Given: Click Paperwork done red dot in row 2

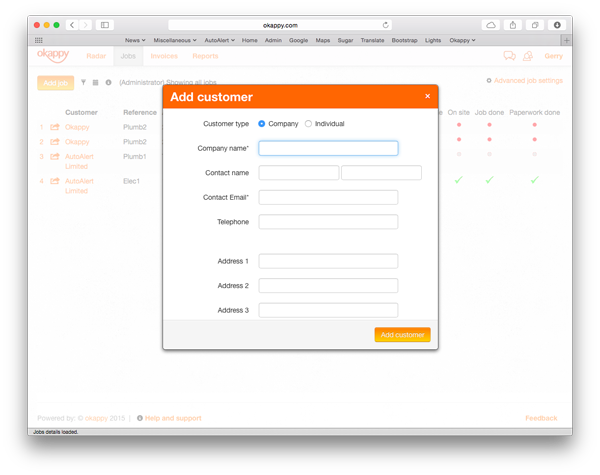Looking at the screenshot, I should tap(535, 139).
